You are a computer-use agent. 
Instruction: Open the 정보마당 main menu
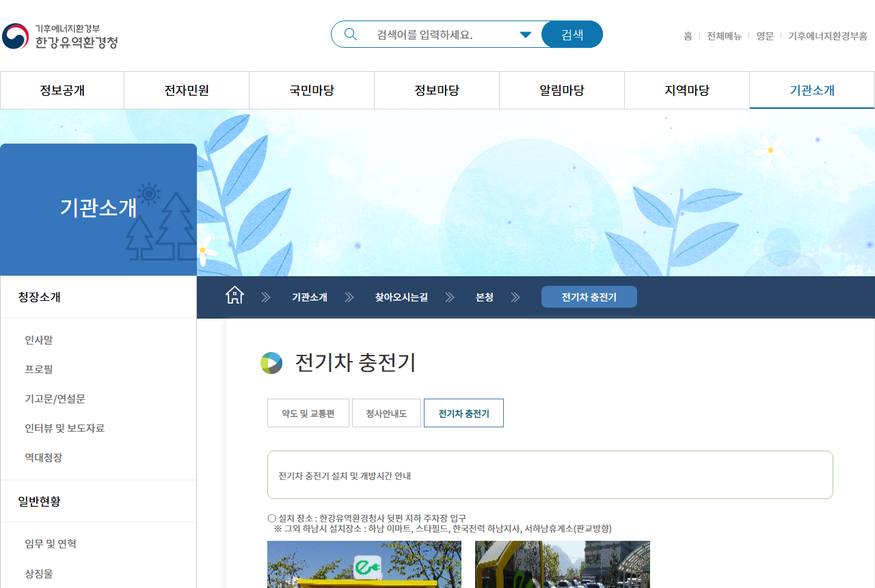(x=437, y=90)
